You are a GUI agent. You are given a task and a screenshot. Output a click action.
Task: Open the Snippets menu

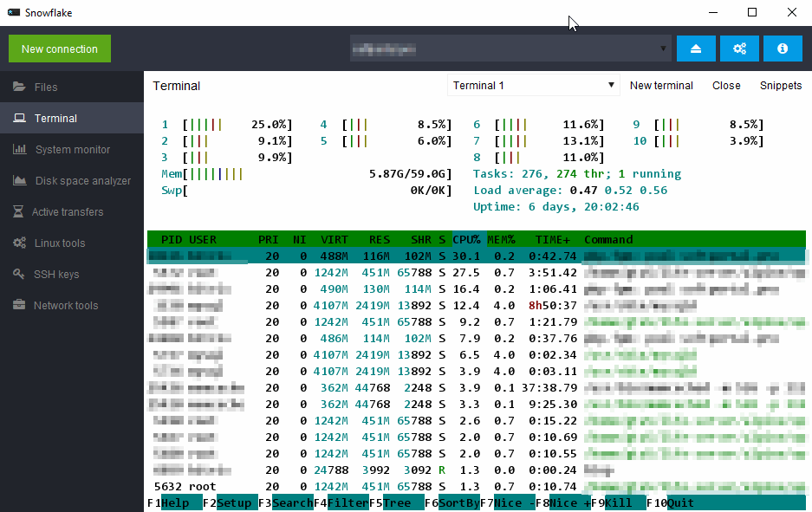coord(781,86)
